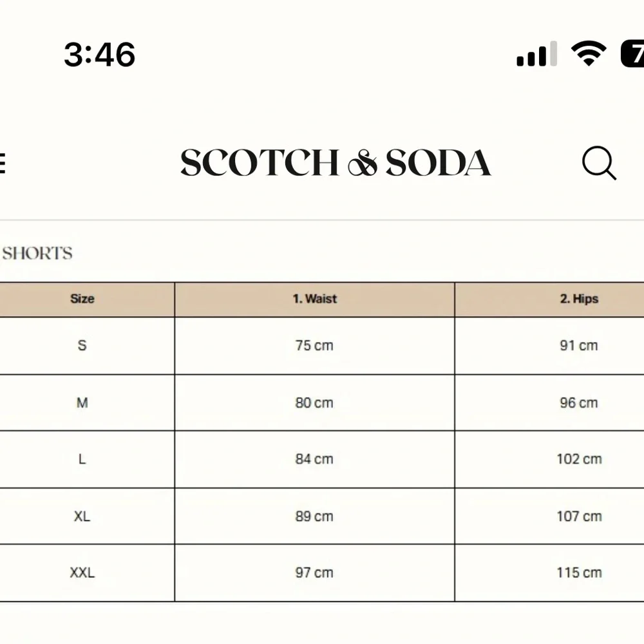
Task: Select the SHORTS heading
Action: [x=37, y=253]
